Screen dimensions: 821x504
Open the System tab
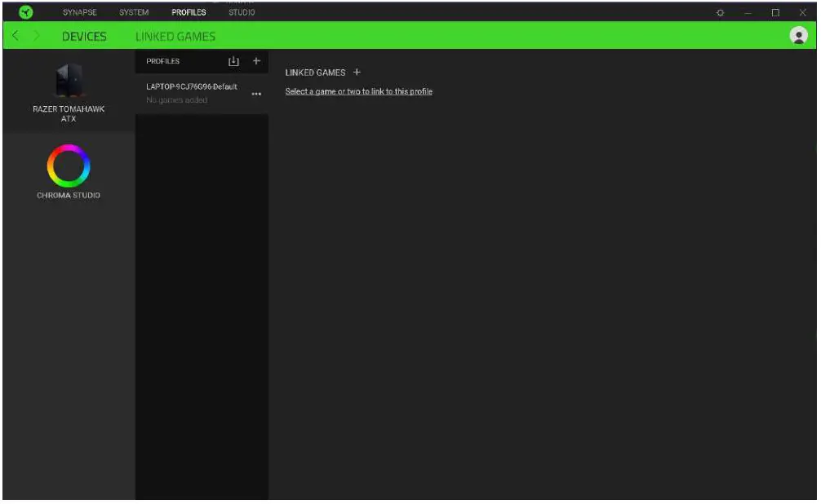click(134, 12)
